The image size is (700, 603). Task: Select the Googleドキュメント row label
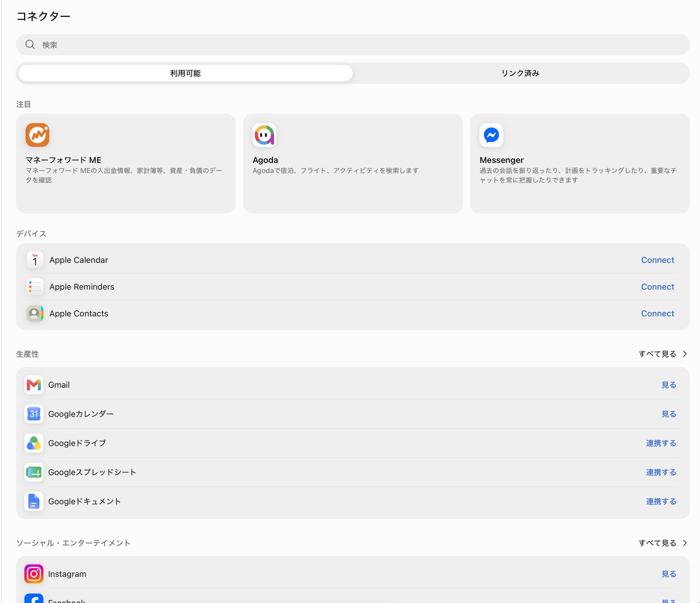pos(84,501)
